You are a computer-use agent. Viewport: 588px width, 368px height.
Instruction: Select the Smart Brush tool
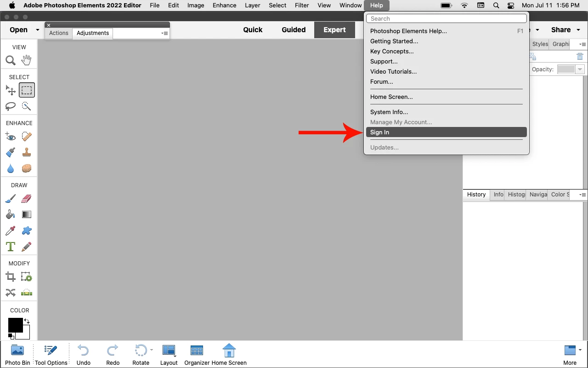[11, 152]
